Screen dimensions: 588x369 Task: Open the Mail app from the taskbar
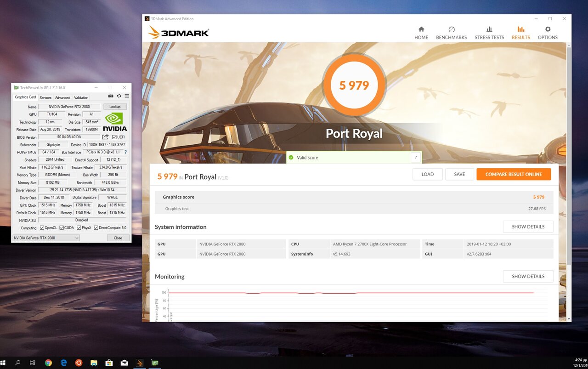pos(124,363)
